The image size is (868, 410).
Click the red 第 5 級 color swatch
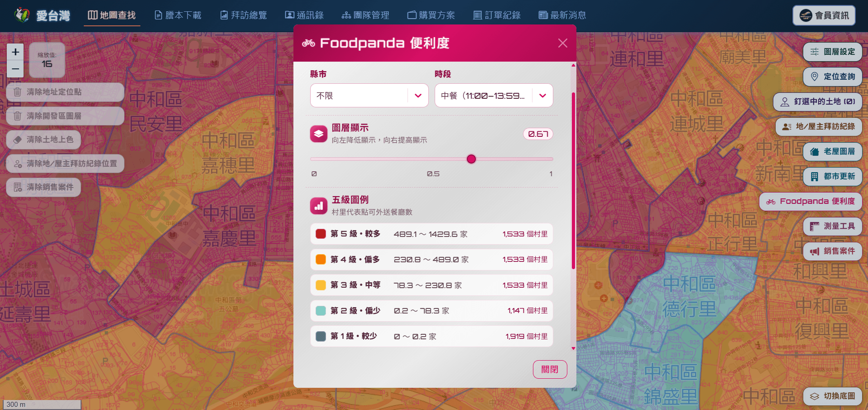321,234
